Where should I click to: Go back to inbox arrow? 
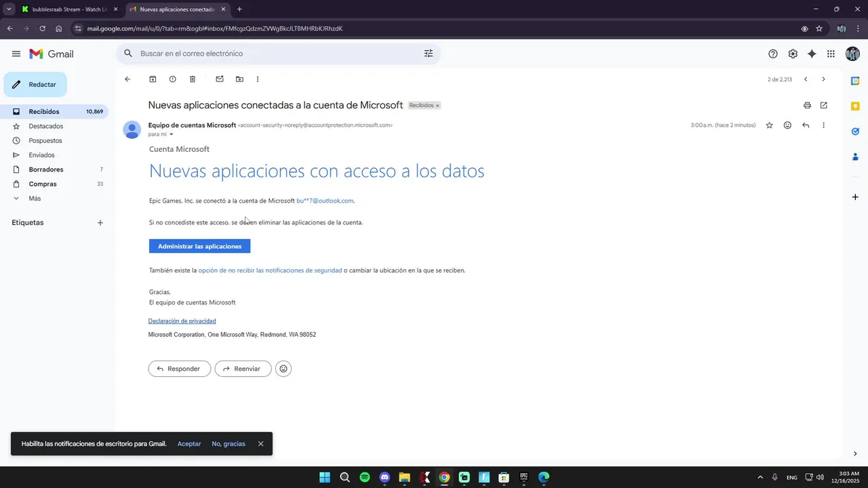tap(127, 79)
